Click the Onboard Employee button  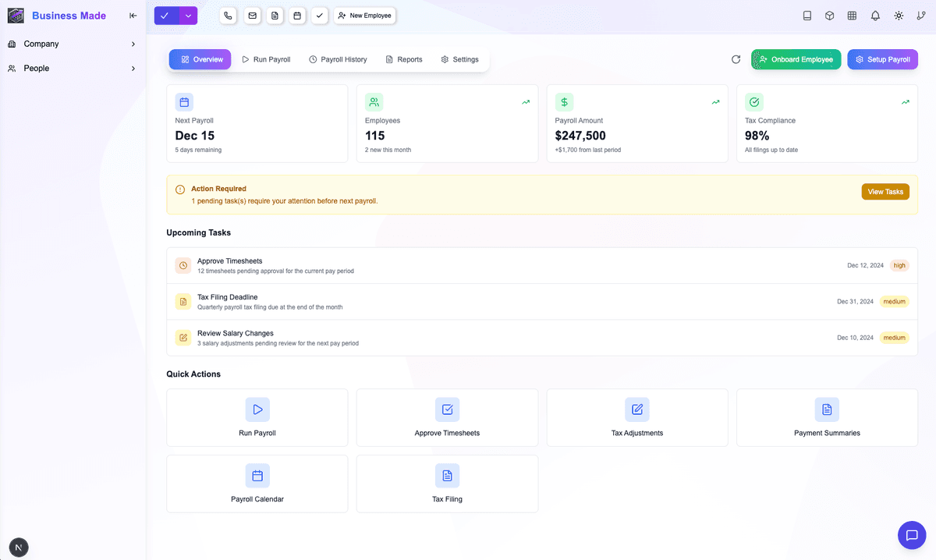point(796,59)
